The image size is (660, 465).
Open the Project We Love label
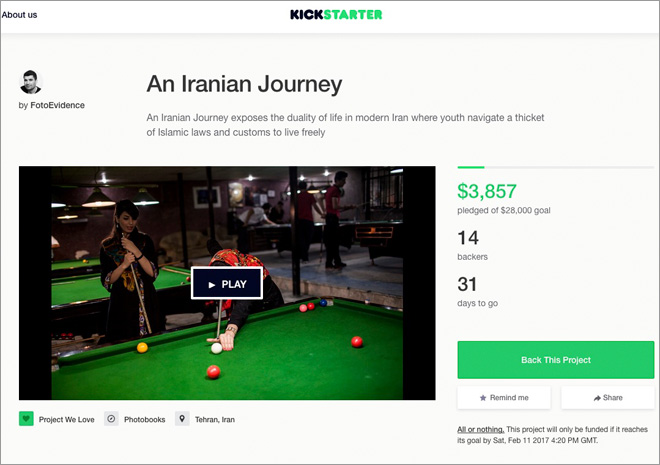click(67, 420)
